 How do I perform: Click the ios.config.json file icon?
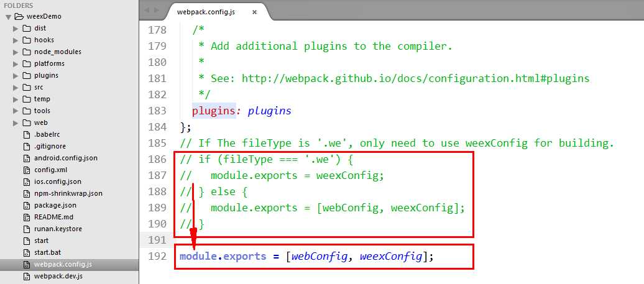[x=27, y=182]
